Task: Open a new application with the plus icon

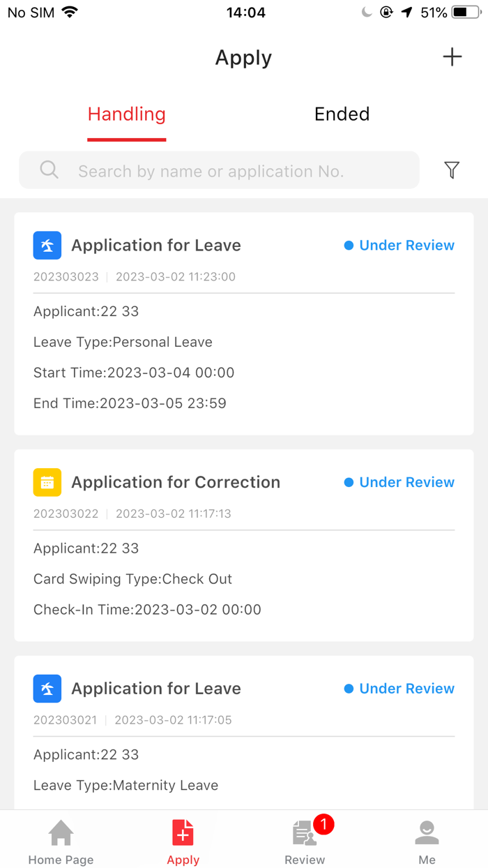Action: (x=452, y=57)
